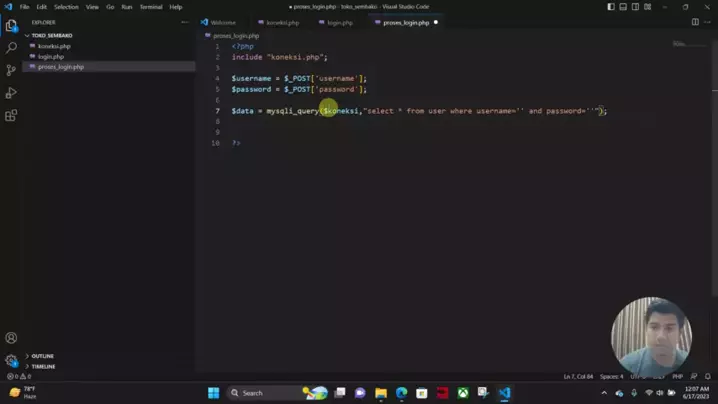Open the Source Control view
The width and height of the screenshot is (718, 404).
[12, 70]
